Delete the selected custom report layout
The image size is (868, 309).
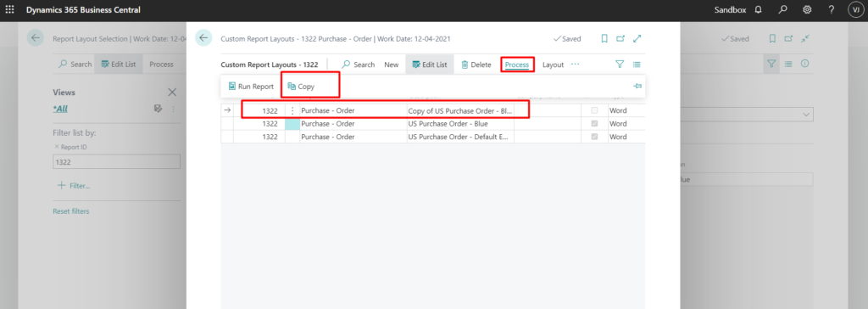[x=476, y=65]
